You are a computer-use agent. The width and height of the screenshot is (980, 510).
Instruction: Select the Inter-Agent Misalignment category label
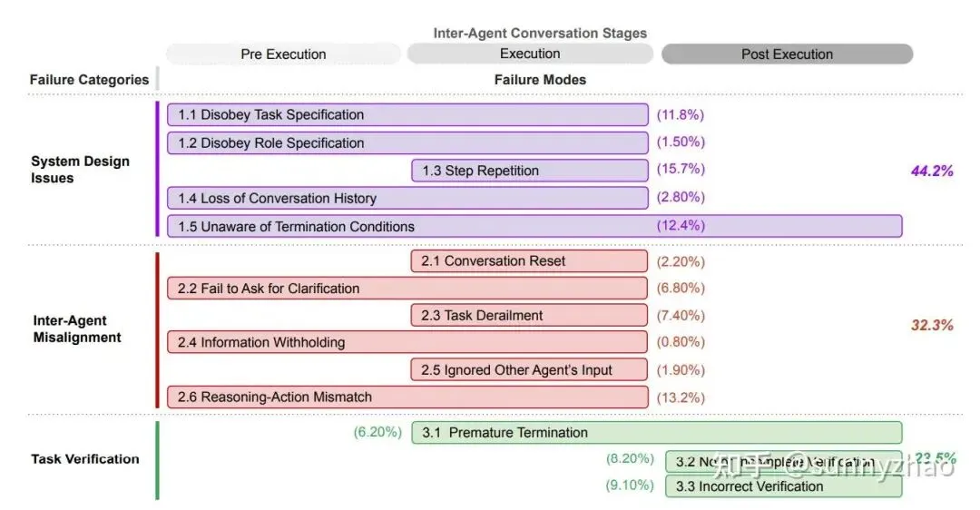pos(77,329)
